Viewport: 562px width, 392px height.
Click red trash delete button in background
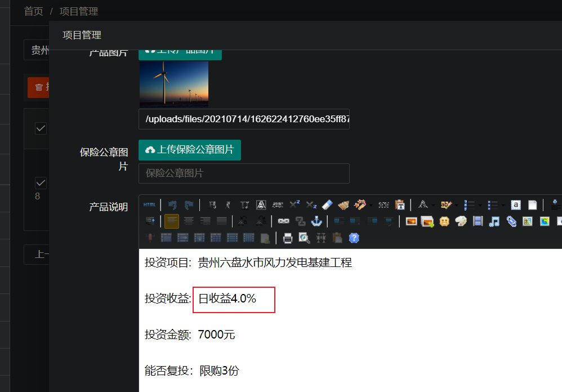pyautogui.click(x=38, y=87)
